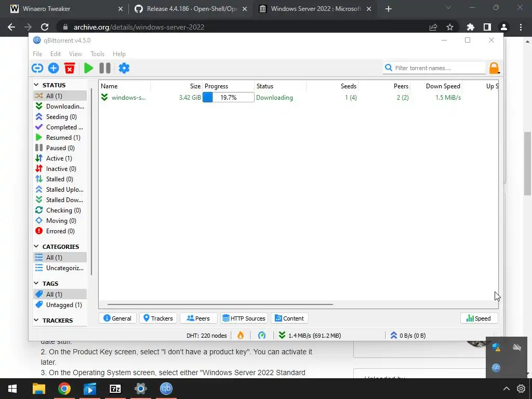Select the All (1) status filter
Screen dimensions: 532x399
(x=60, y=96)
